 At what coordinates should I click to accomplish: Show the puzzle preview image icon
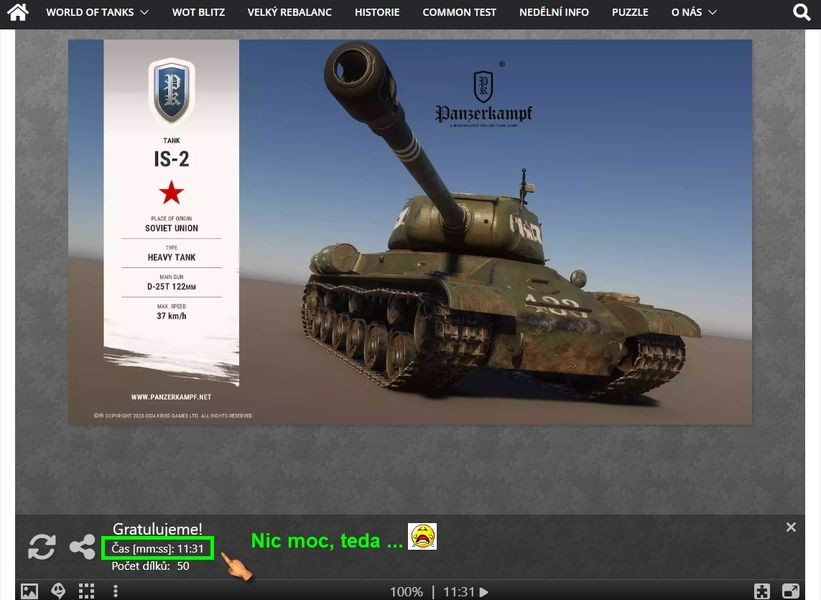point(30,591)
